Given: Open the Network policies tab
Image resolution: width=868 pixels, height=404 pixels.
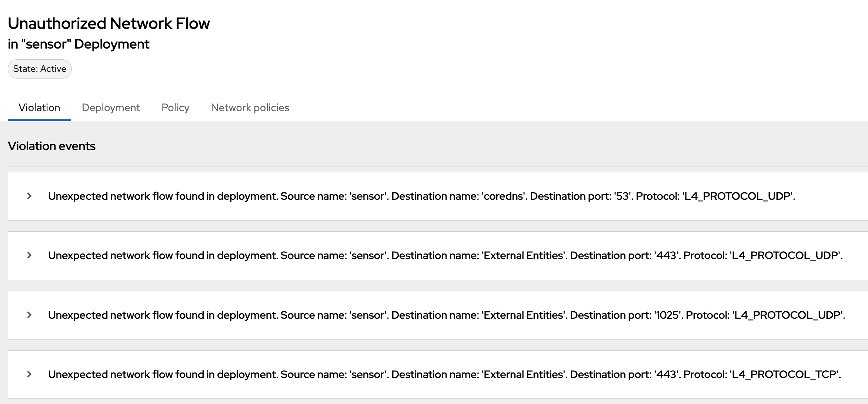Looking at the screenshot, I should [250, 108].
